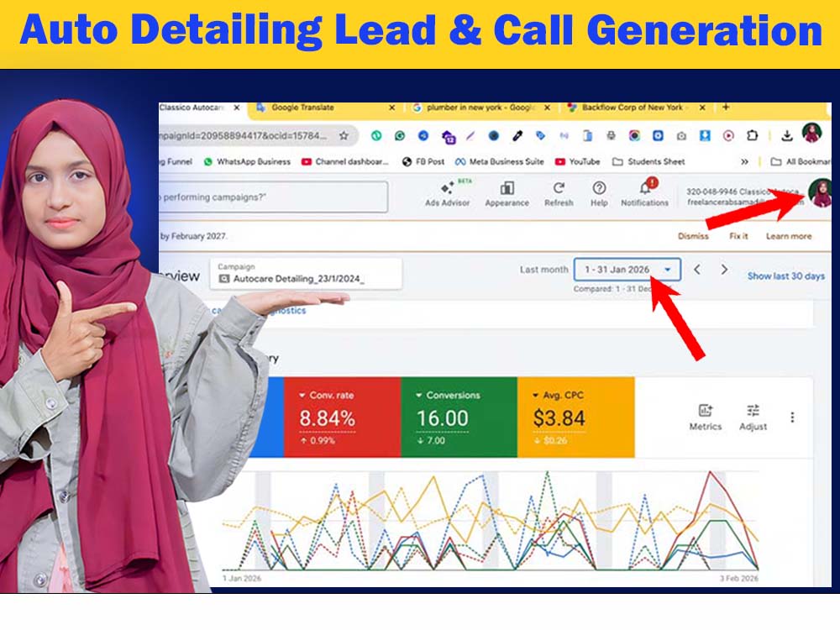The width and height of the screenshot is (840, 630).
Task: Click Fix it in the banner
Action: coord(738,236)
